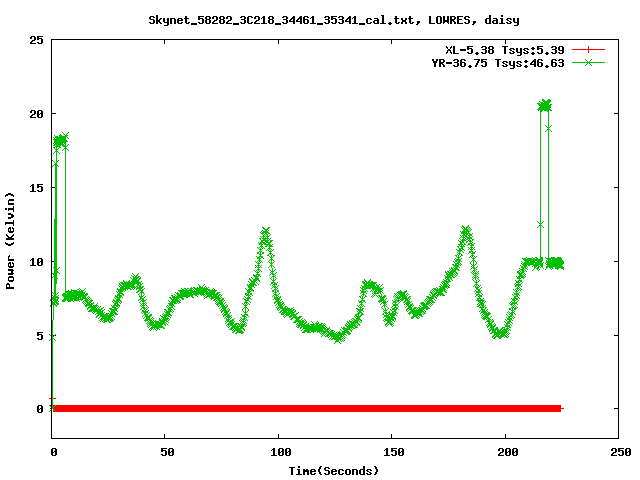Click x-axis tick label 100
Viewport: 640px width, 480px height.
[x=280, y=452]
